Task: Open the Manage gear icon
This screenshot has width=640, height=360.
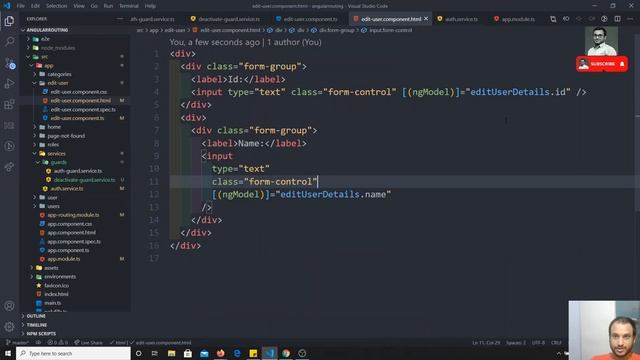Action: click(x=9, y=327)
